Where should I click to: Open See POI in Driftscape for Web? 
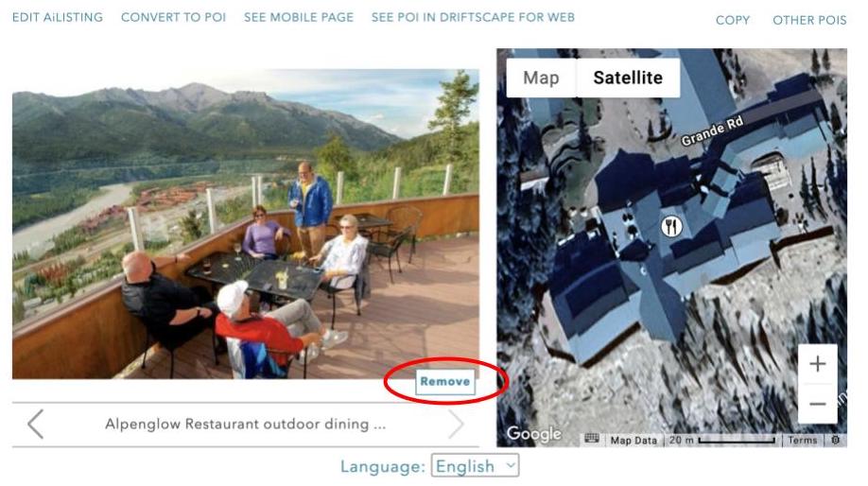click(x=473, y=17)
